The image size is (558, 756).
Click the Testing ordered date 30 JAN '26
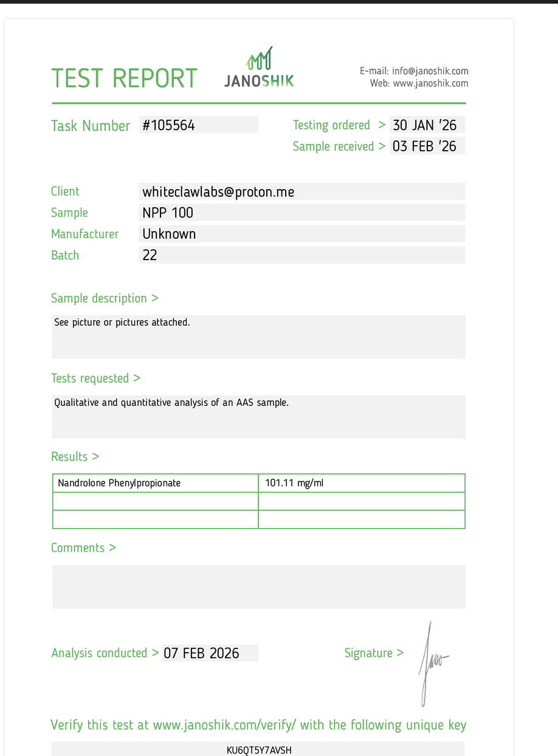pyautogui.click(x=427, y=125)
